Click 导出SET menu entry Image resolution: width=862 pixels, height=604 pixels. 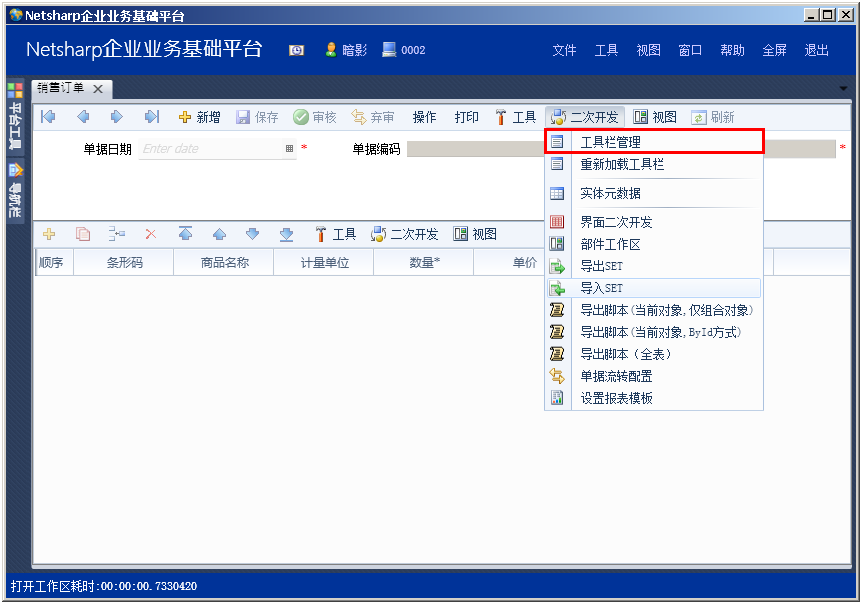tap(654, 266)
